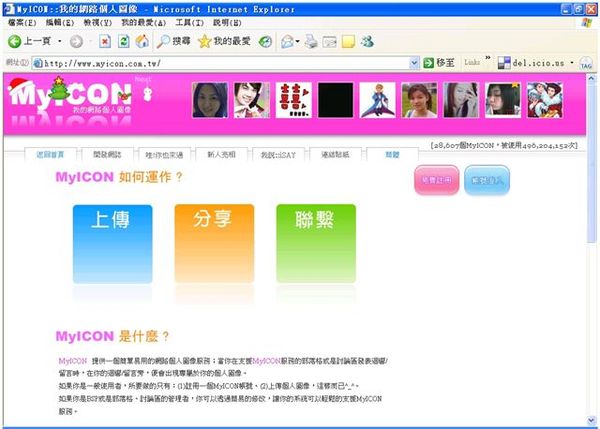Click the orange 分享 share tile
The image size is (600, 429).
214,244
